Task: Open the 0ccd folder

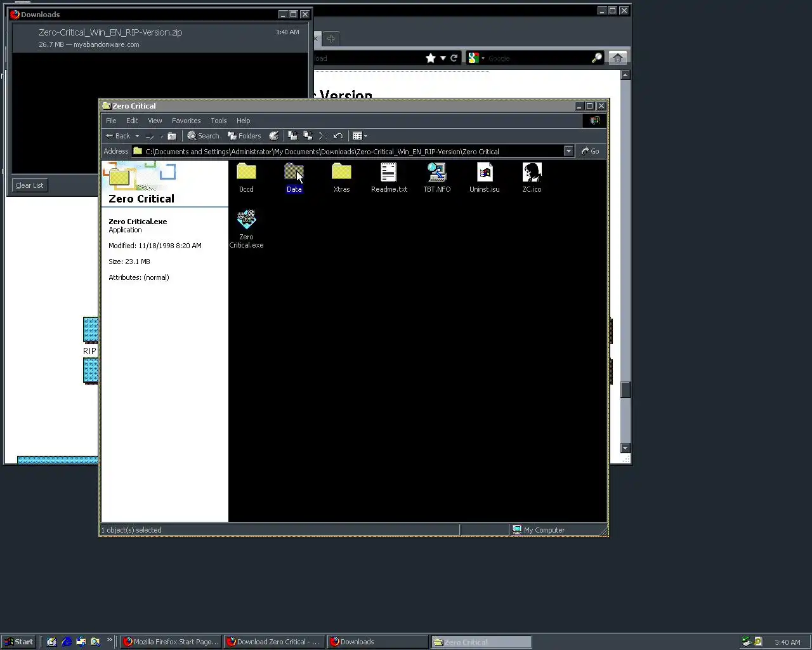Action: point(246,178)
